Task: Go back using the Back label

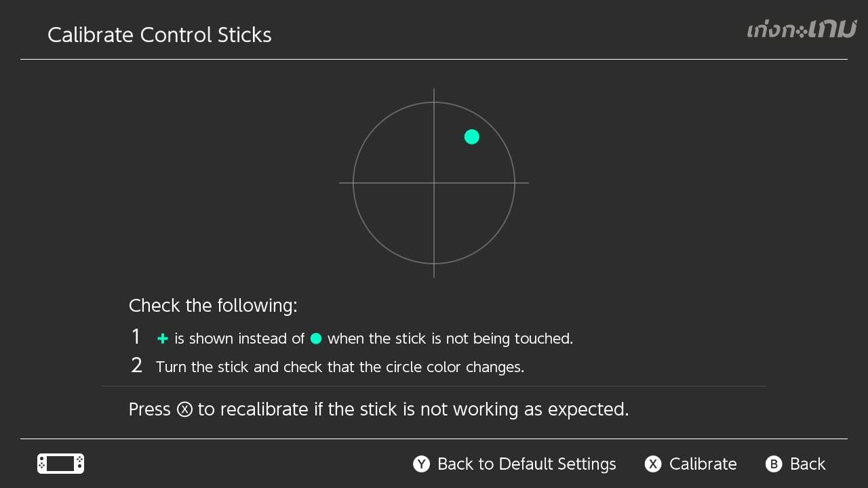Action: point(807,464)
